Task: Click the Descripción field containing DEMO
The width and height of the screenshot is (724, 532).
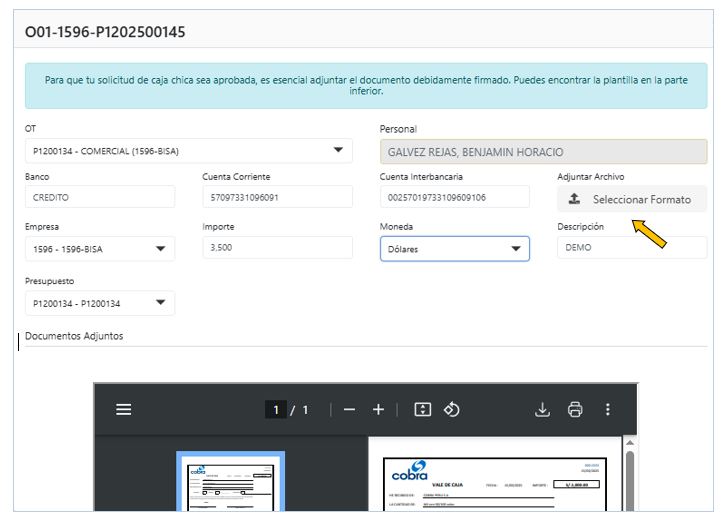Action: pos(632,248)
